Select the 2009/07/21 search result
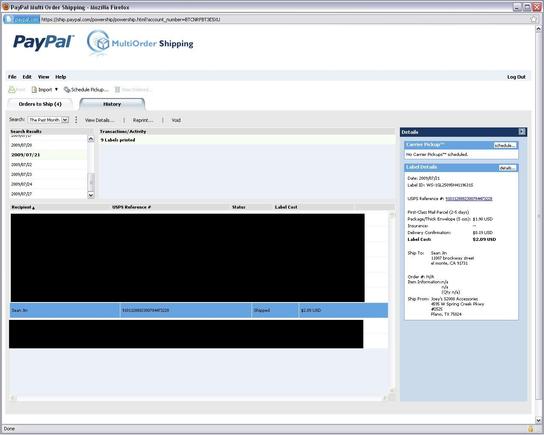Image resolution: width=544 pixels, height=435 pixels. tap(48, 155)
